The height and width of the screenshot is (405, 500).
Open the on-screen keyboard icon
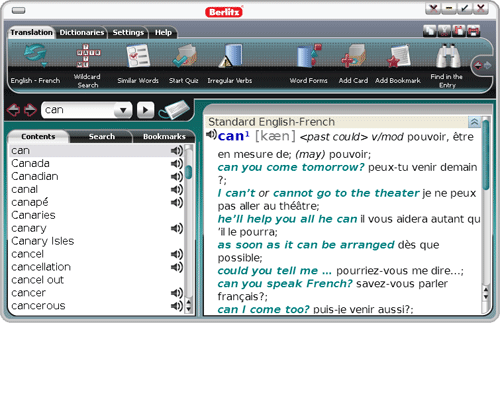pyautogui.click(x=174, y=110)
